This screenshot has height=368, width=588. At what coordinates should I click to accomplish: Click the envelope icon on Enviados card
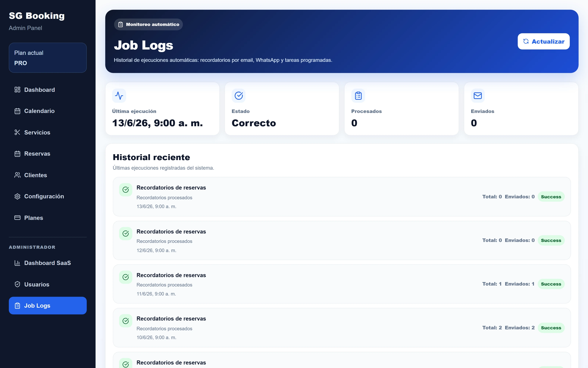478,96
